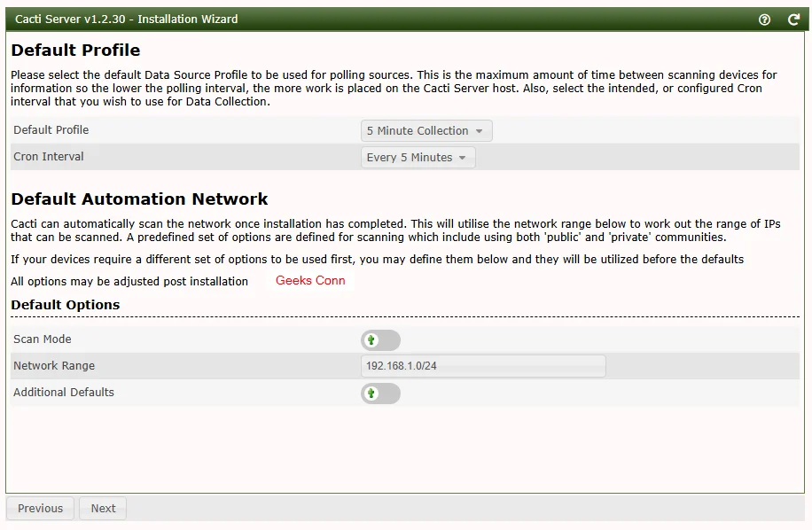Open the Cron Interval dropdown
Image resolution: width=812 pixels, height=530 pixels.
(x=418, y=157)
